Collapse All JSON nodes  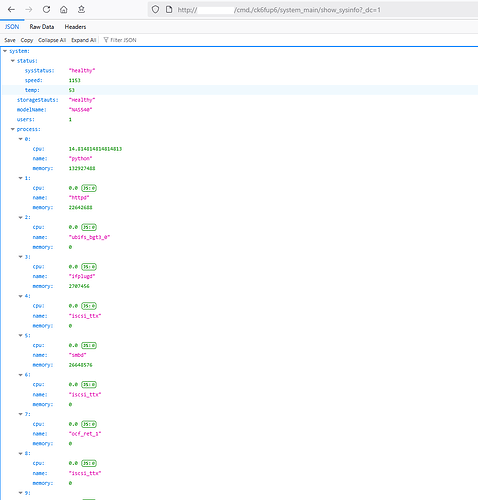click(52, 40)
